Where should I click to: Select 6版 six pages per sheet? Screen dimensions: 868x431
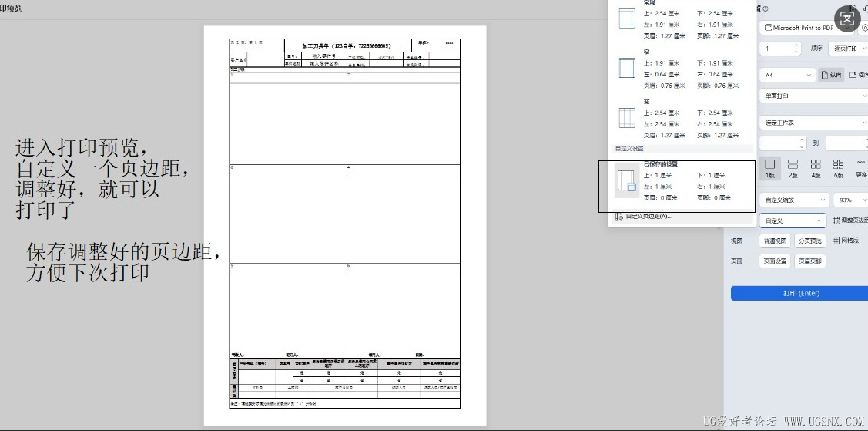pyautogui.click(x=838, y=168)
